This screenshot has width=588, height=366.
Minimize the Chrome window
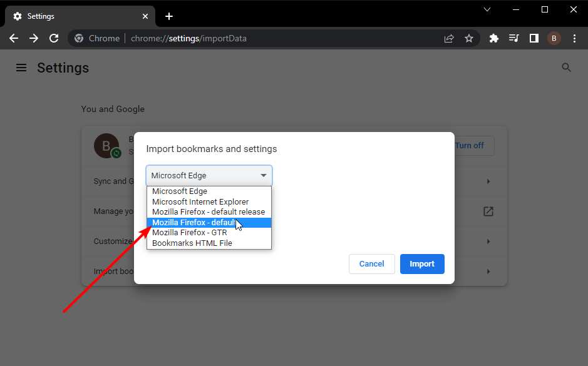click(x=516, y=10)
